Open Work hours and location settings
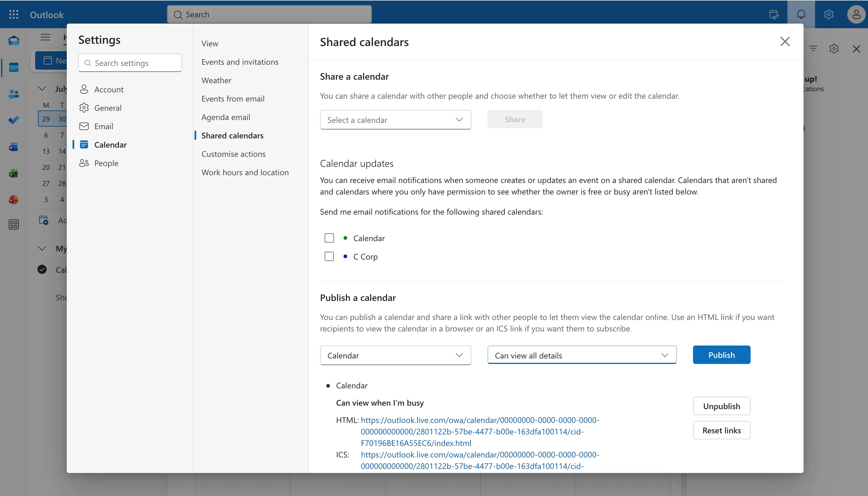868x496 pixels. pyautogui.click(x=245, y=172)
